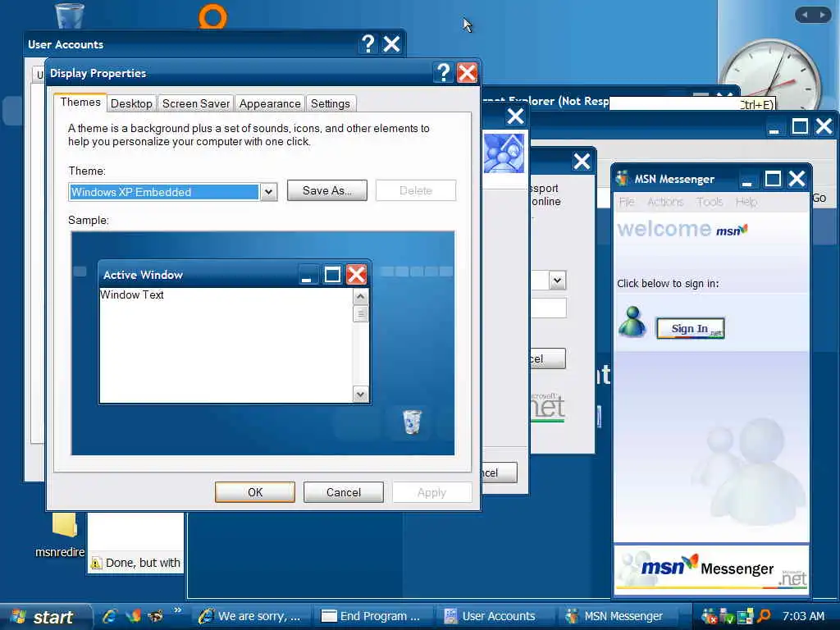Switch to User Accounts taskbar item

492,616
